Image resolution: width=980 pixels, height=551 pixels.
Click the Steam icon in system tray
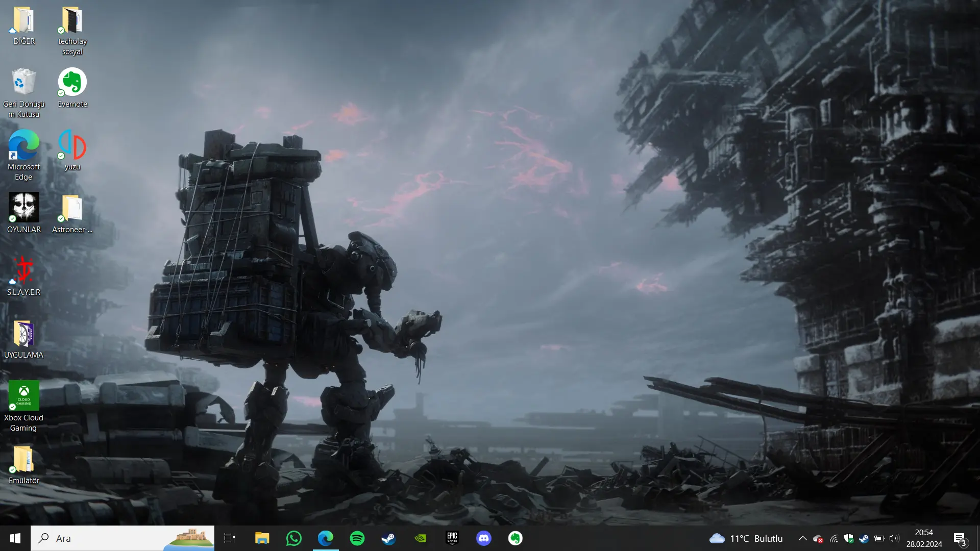[864, 538]
